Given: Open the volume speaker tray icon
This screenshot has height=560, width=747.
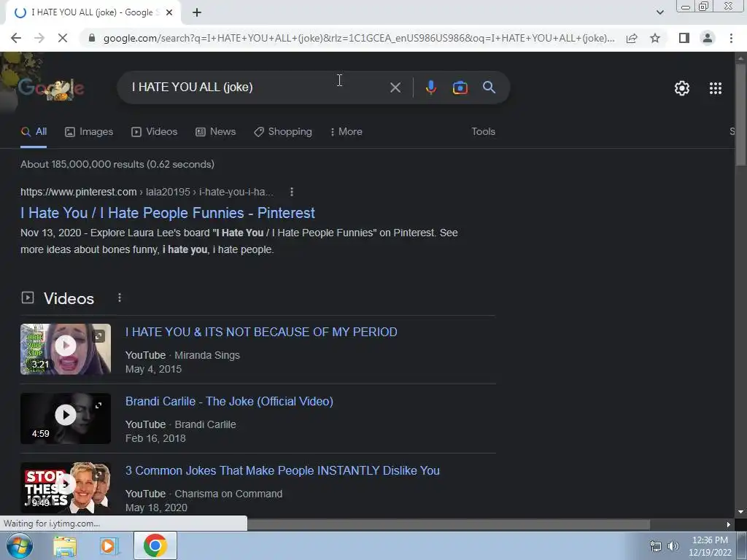Looking at the screenshot, I should click(673, 546).
